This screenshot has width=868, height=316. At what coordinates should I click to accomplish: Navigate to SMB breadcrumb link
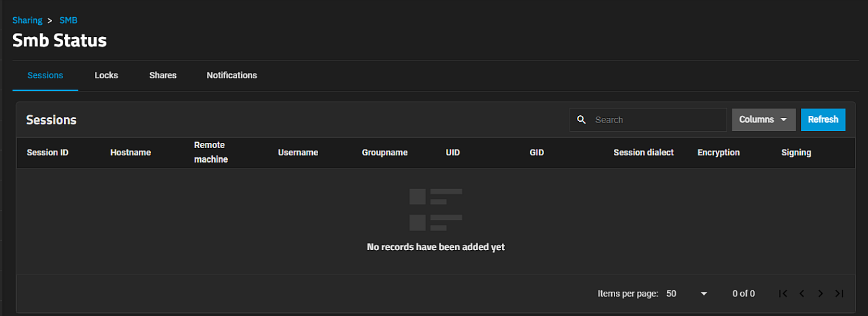pyautogui.click(x=68, y=20)
